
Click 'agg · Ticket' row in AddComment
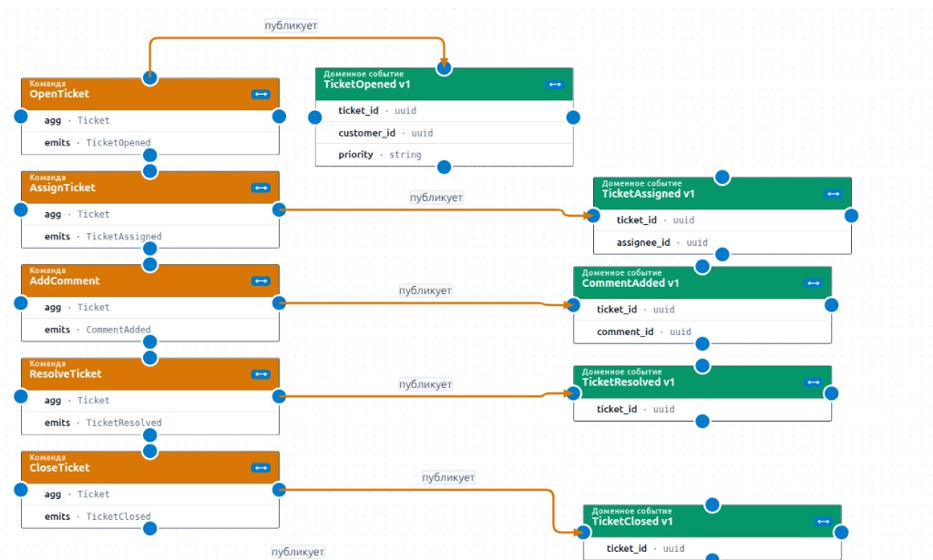click(150, 308)
